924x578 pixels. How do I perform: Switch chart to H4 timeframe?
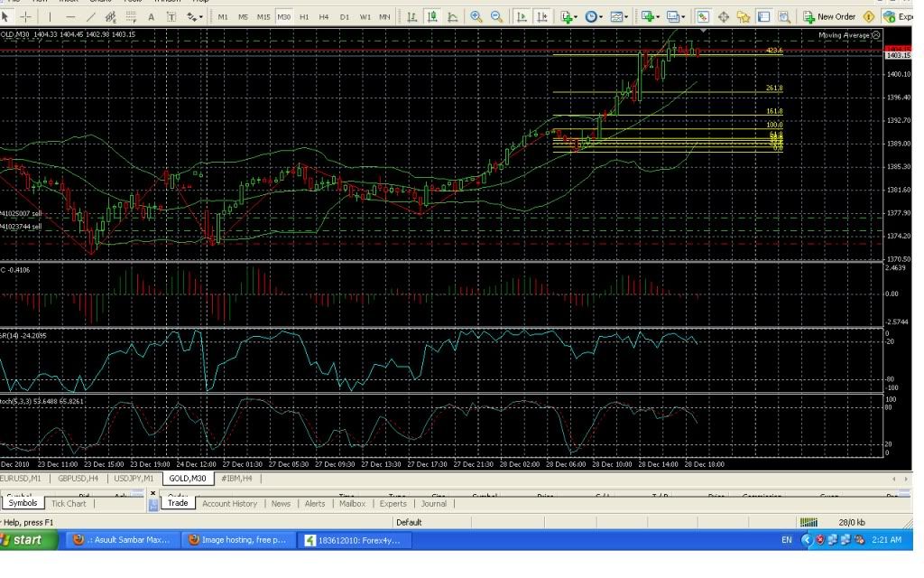click(x=324, y=17)
